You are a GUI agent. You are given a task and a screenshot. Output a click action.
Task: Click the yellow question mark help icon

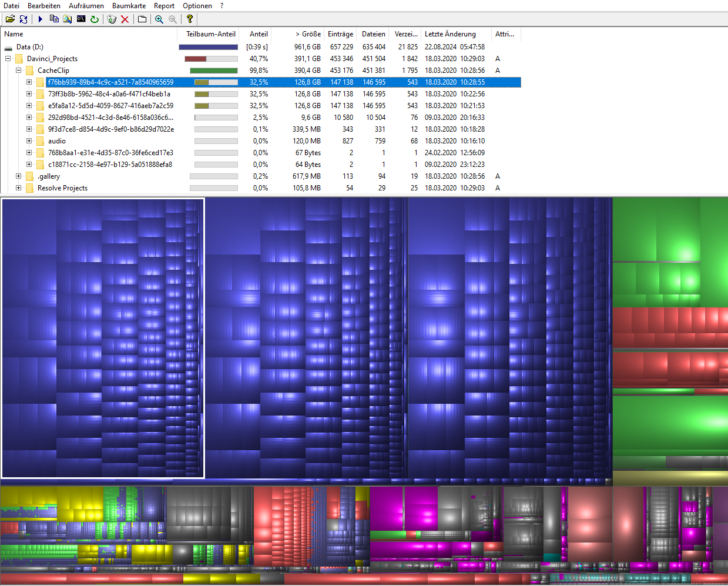(x=189, y=19)
